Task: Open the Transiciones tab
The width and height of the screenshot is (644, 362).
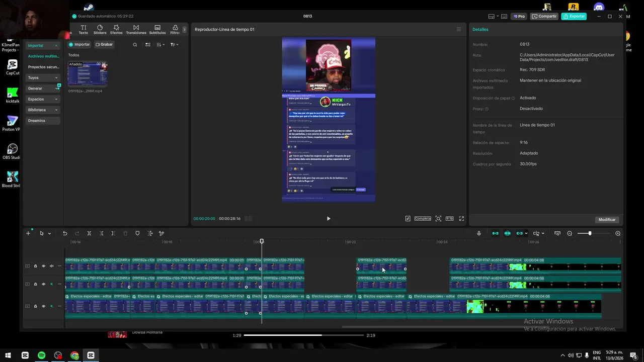Action: tap(136, 30)
